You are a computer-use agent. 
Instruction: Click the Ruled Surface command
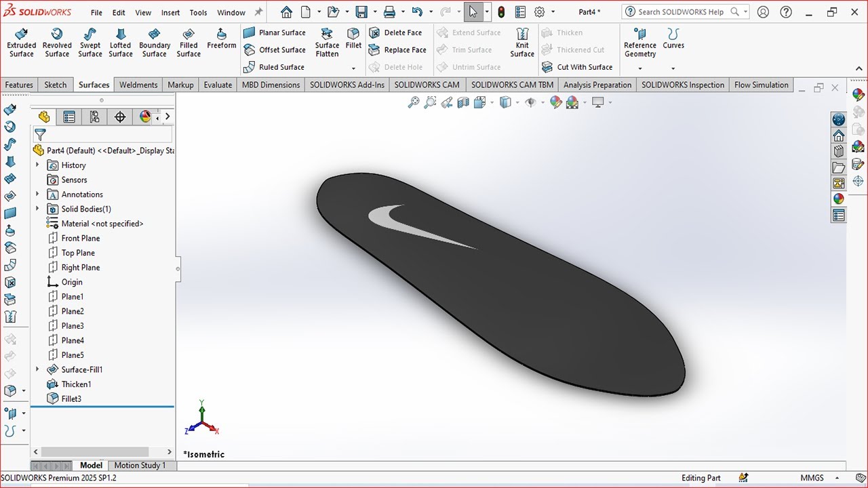click(274, 67)
